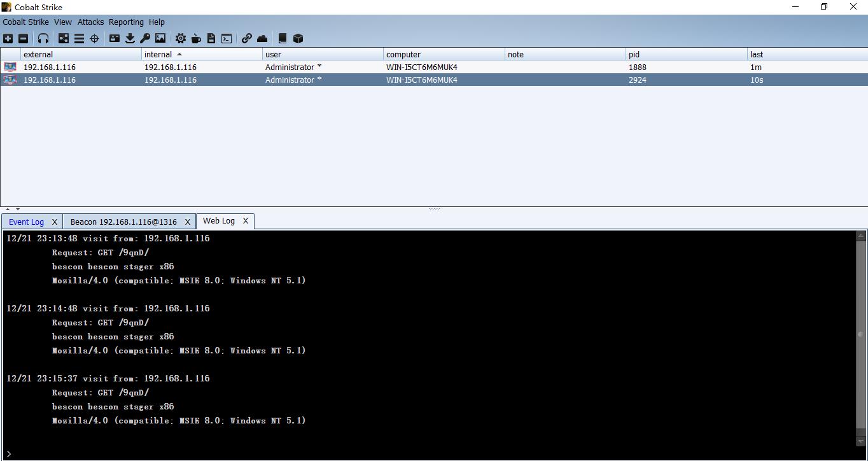The width and height of the screenshot is (868, 461).
Task: Open Downloaded Files via the download arrow icon
Action: tap(130, 39)
